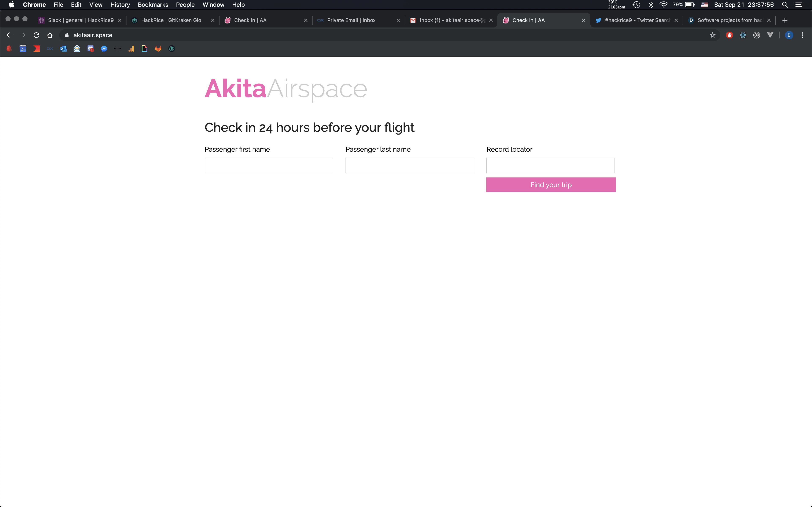Image resolution: width=812 pixels, height=507 pixels.
Task: Open the Outlook bookmark icon
Action: coord(63,49)
